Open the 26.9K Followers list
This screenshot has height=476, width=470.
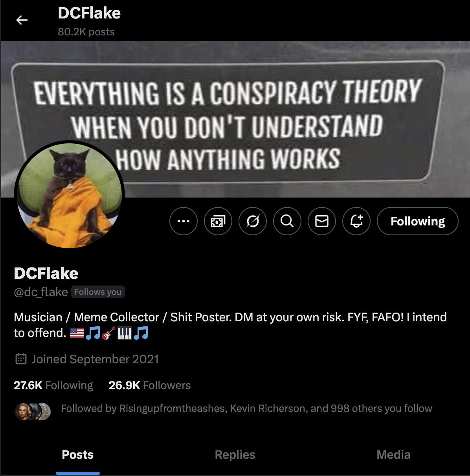coord(150,385)
